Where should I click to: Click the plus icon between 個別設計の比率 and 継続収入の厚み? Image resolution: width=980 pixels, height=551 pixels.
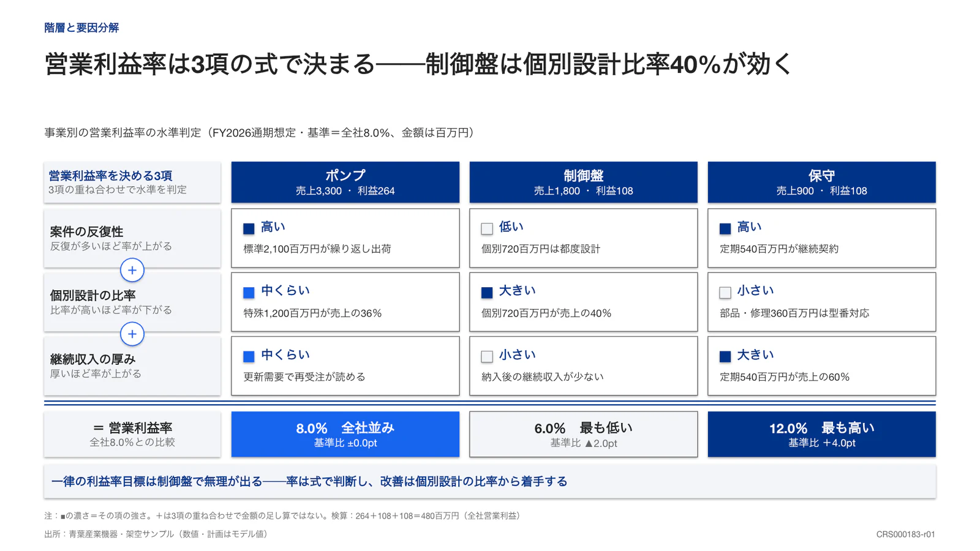pos(132,334)
